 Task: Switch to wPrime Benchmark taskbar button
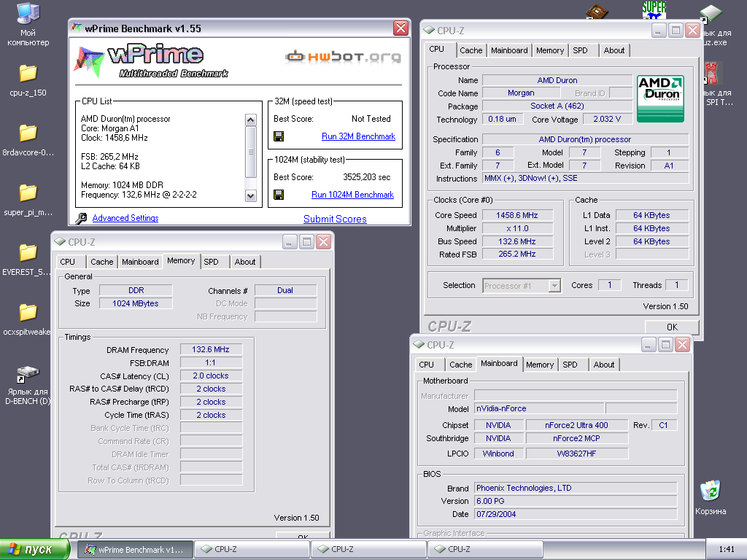tap(135, 550)
